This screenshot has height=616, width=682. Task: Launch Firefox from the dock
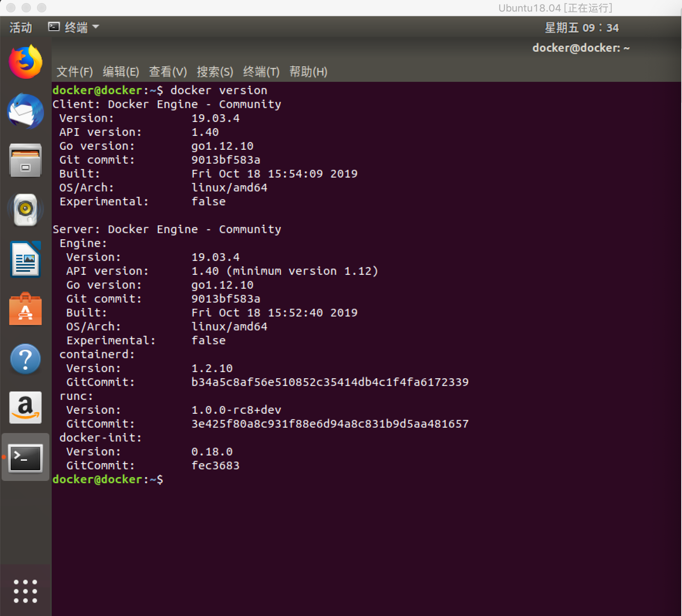25,62
